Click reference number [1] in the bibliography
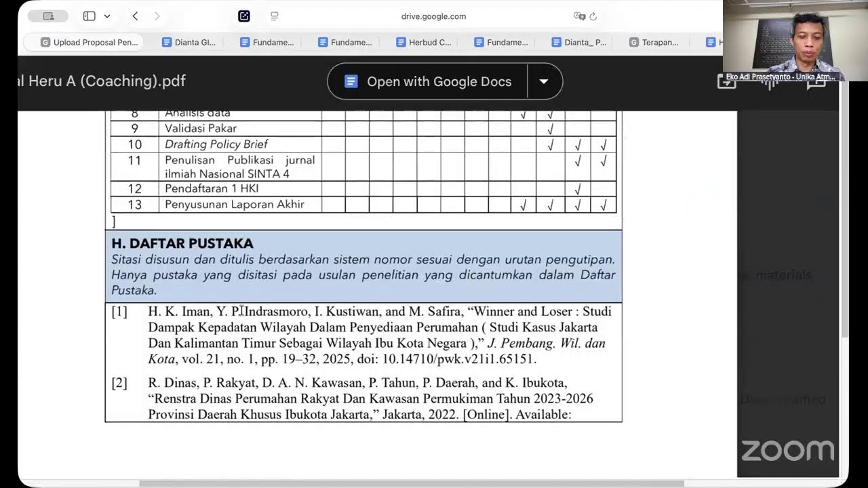Viewport: 868px width, 488px height. [x=119, y=312]
